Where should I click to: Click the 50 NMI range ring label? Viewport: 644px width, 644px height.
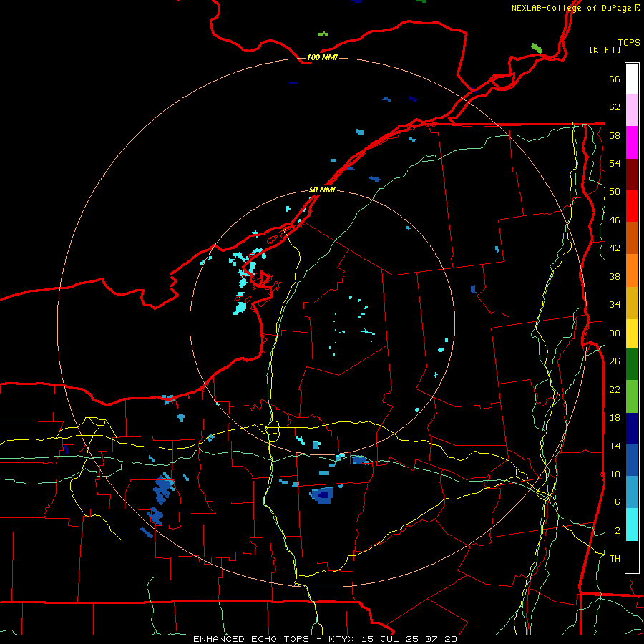pyautogui.click(x=322, y=190)
